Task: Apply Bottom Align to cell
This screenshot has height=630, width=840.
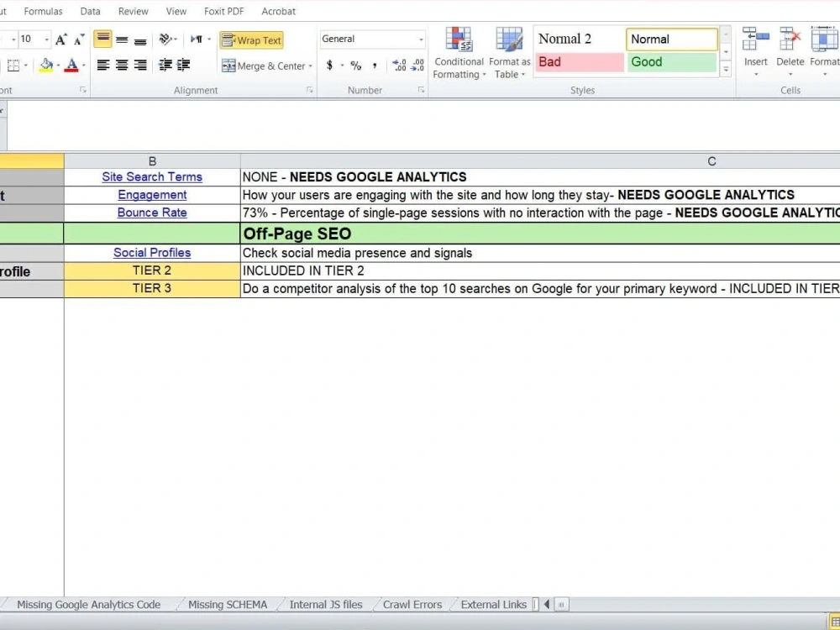Action: click(140, 39)
